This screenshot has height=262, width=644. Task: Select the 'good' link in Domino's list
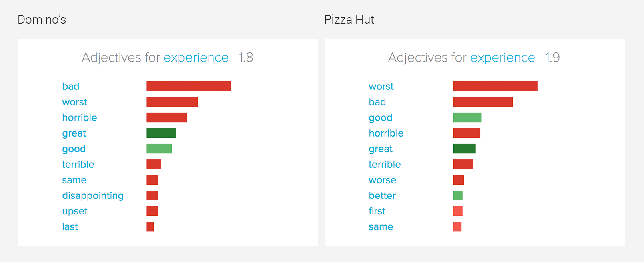(74, 149)
